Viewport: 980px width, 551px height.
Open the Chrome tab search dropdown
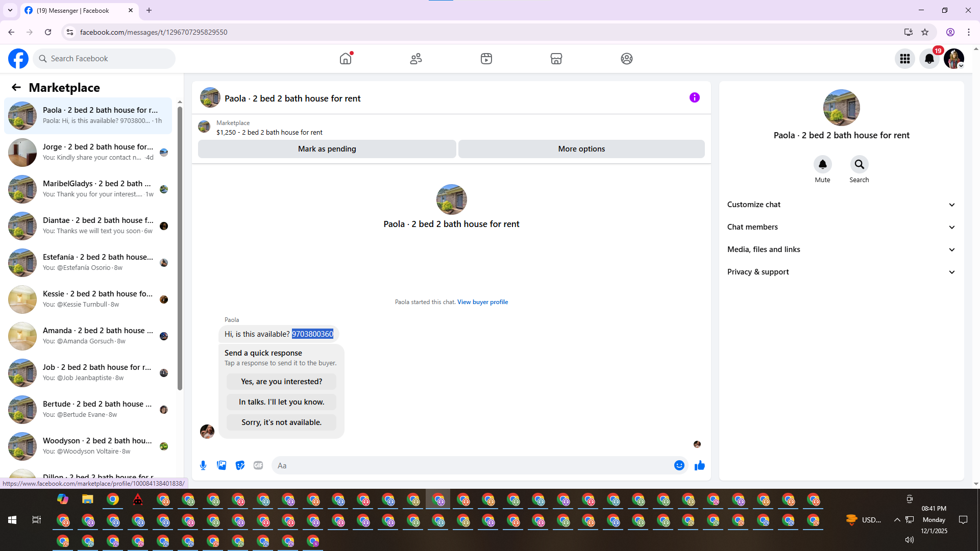[x=10, y=10]
